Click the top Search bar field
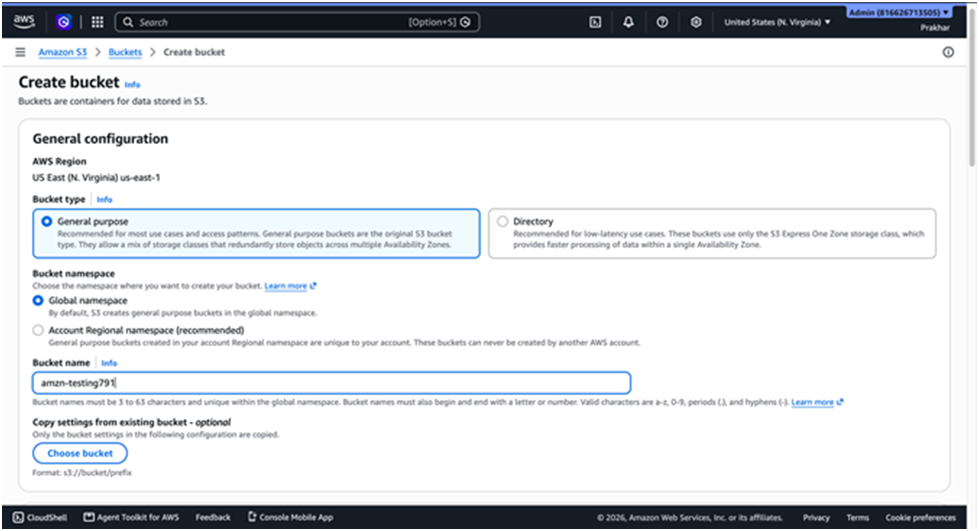 click(297, 22)
